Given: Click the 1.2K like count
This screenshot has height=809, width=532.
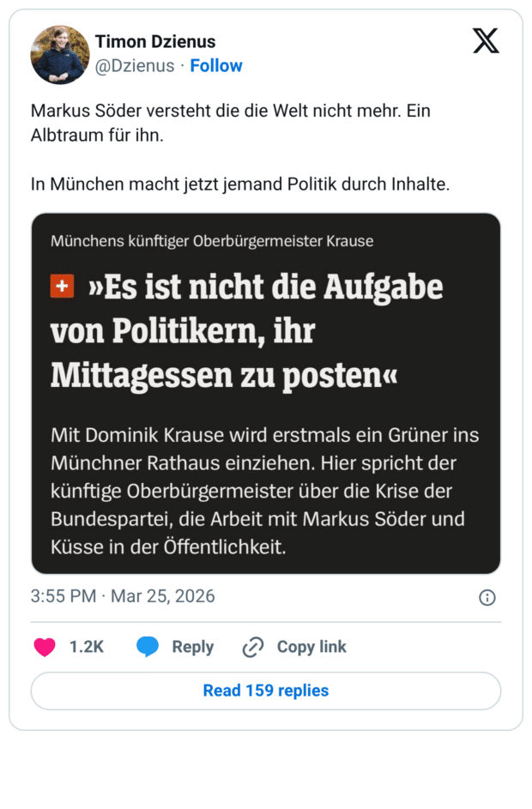Looking at the screenshot, I should (85, 647).
